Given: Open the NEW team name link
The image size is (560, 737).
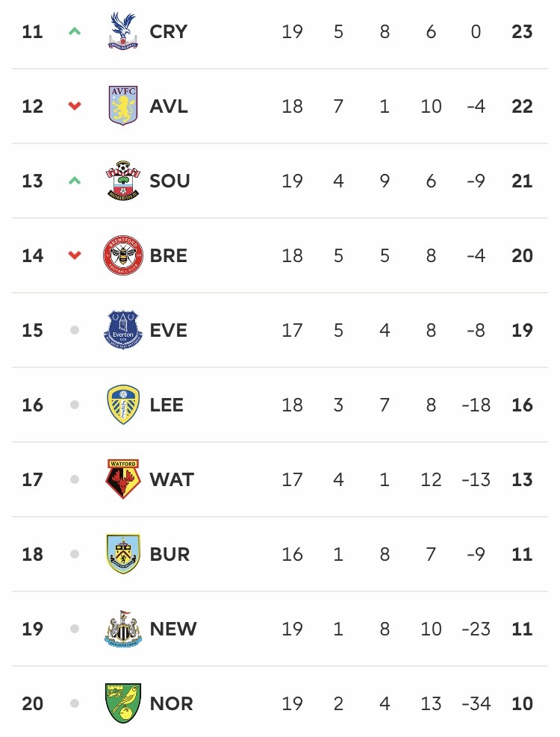Looking at the screenshot, I should (173, 629).
